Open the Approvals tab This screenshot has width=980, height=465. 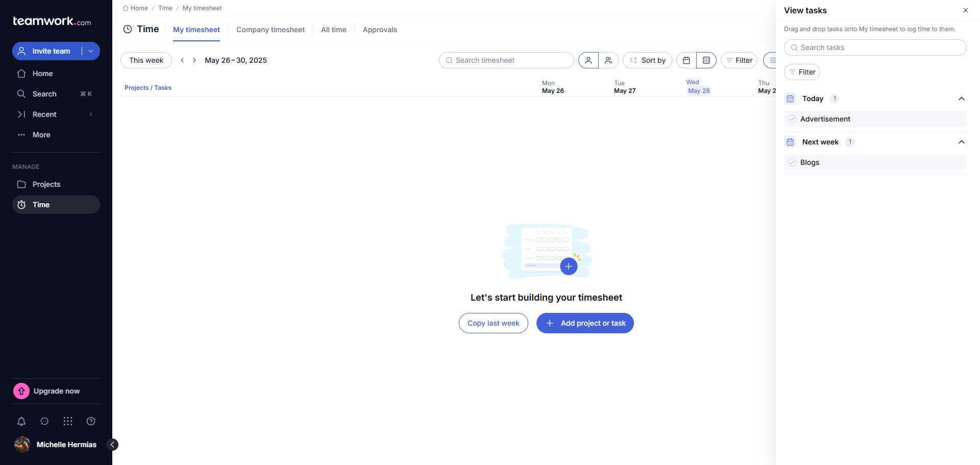pos(380,30)
